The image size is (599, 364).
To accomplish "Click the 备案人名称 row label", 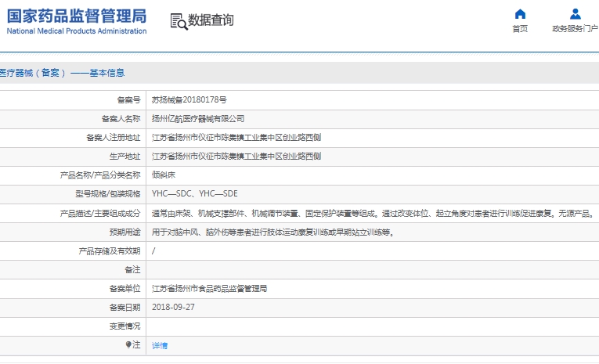I will coord(121,119).
